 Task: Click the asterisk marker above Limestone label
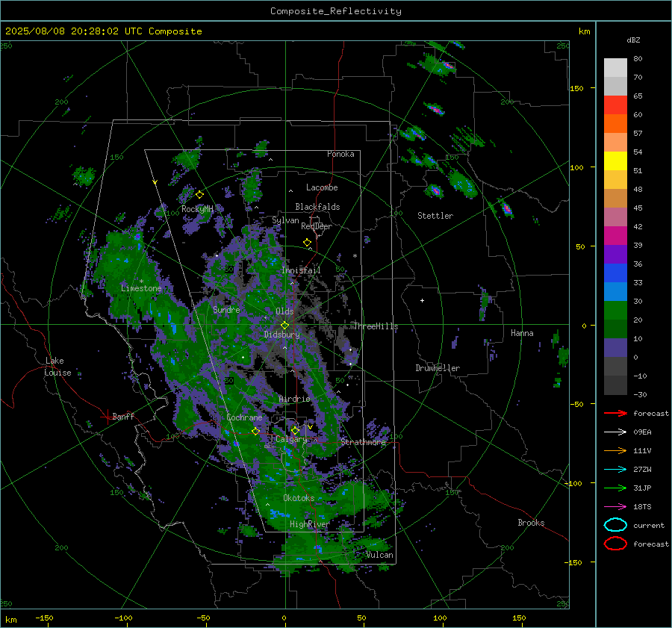141,282
